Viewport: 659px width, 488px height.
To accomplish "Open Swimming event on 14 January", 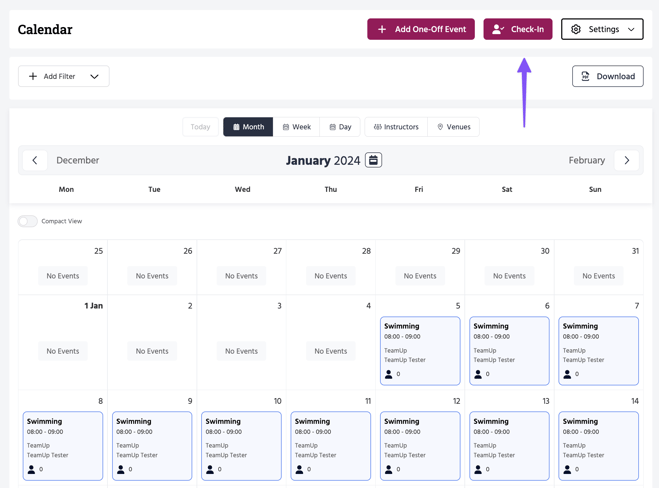I will pyautogui.click(x=598, y=445).
